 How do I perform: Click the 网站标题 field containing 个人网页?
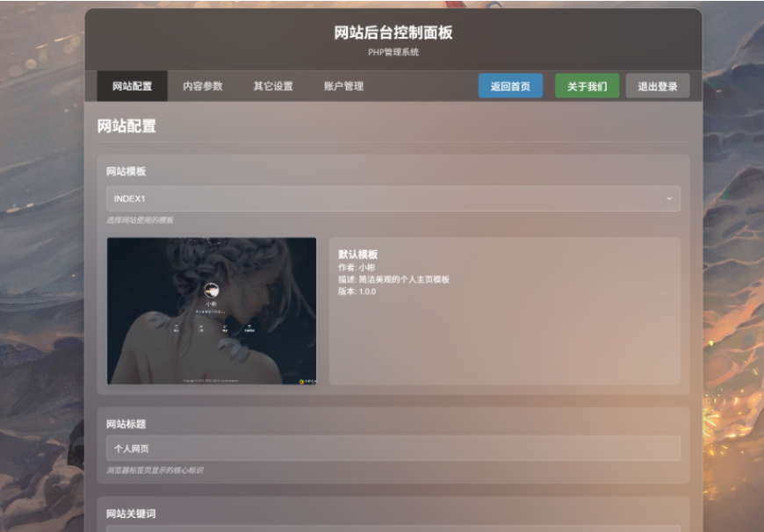point(393,449)
